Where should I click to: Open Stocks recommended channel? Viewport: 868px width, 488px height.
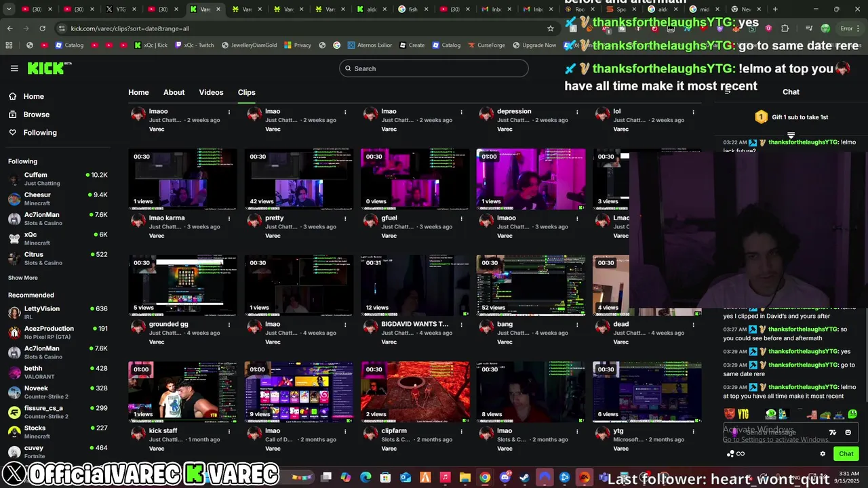pos(58,432)
